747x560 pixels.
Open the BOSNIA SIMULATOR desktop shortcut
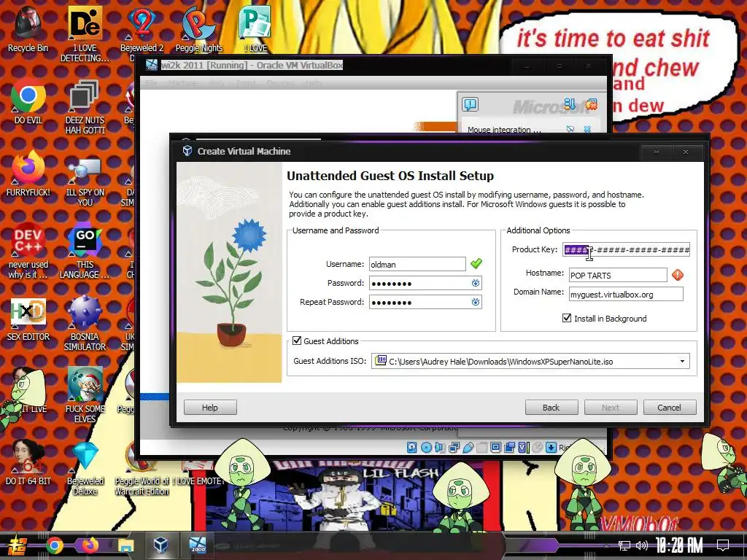point(85,323)
